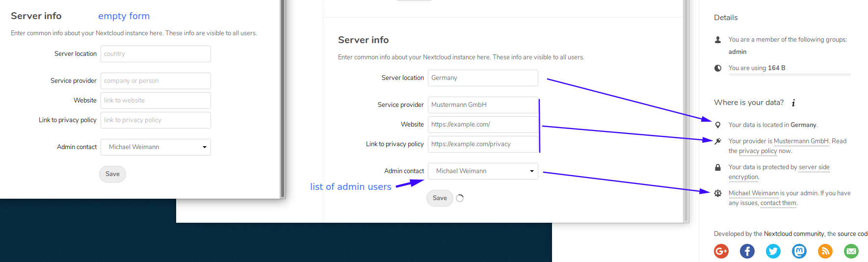Click the gear icon beside admin contact text
This screenshot has height=262, width=868.
[x=718, y=193]
